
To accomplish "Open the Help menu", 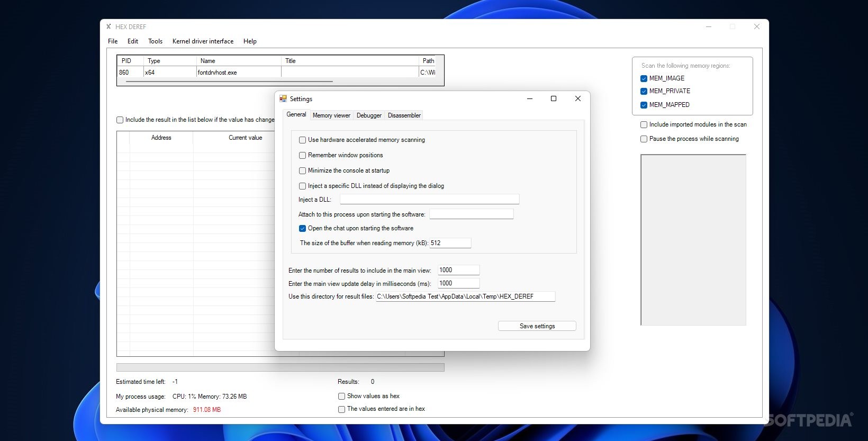I will point(250,41).
